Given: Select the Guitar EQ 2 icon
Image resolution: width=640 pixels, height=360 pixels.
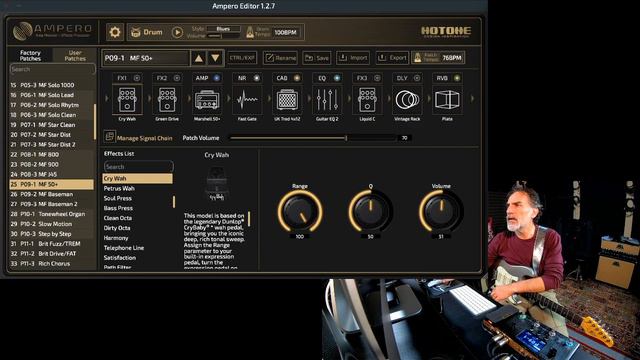Looking at the screenshot, I should (327, 100).
